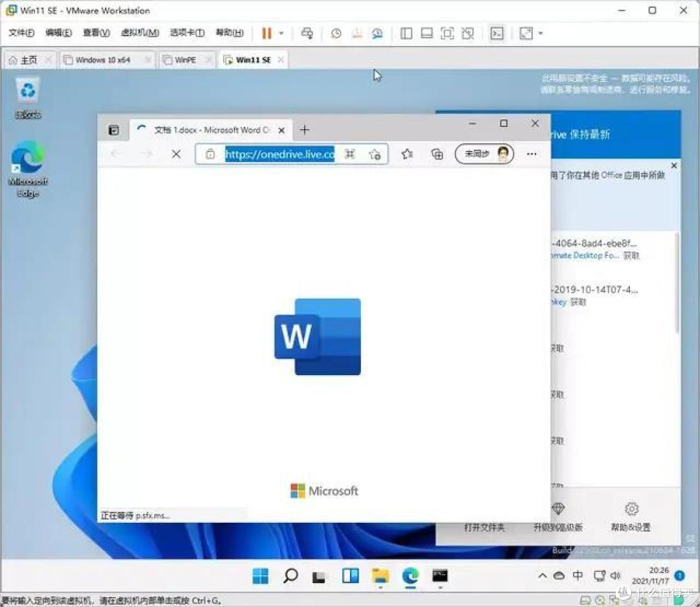The height and width of the screenshot is (607, 700).
Task: Click the OneDrive cloud tray icon
Action: [559, 576]
